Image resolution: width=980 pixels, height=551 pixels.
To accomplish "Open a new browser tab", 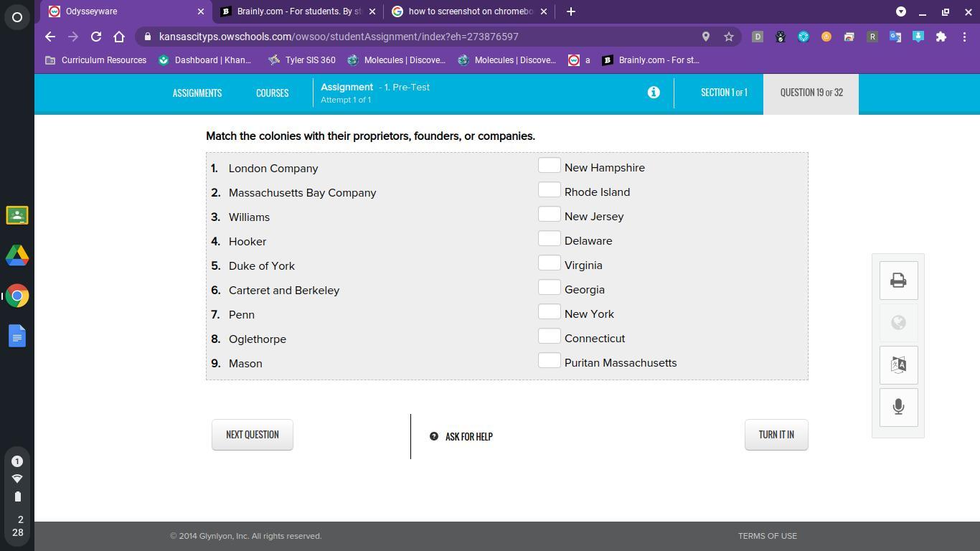I will (x=571, y=11).
